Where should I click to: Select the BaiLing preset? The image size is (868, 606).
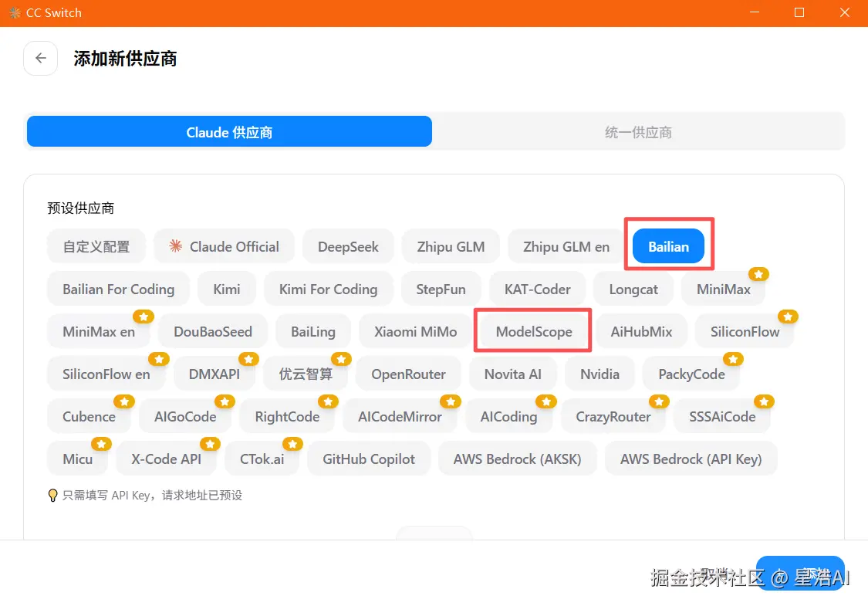coord(313,332)
